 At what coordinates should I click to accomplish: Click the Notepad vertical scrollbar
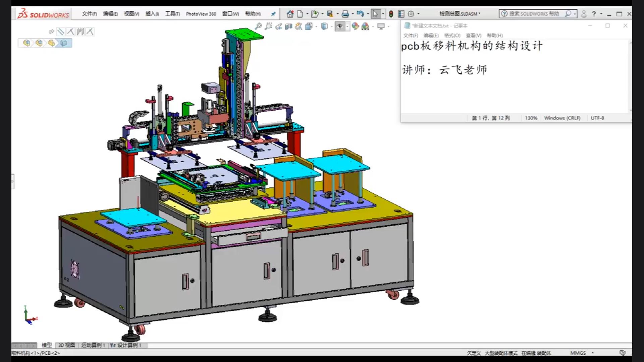(x=630, y=76)
